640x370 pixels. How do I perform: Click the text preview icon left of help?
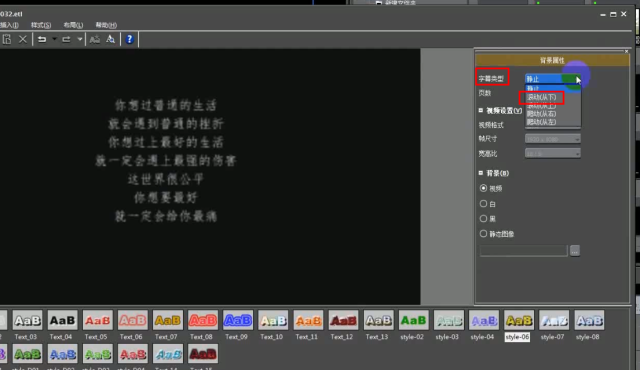point(95,40)
